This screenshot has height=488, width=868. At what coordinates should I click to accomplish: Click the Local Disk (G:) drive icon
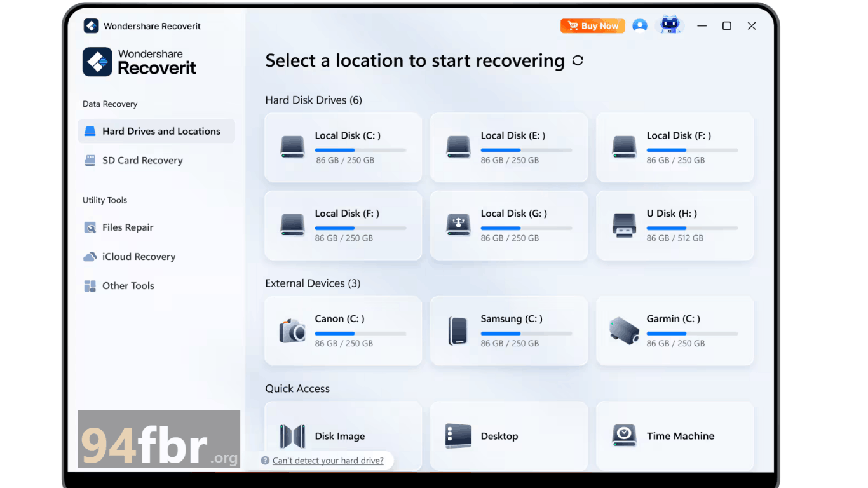(x=458, y=225)
